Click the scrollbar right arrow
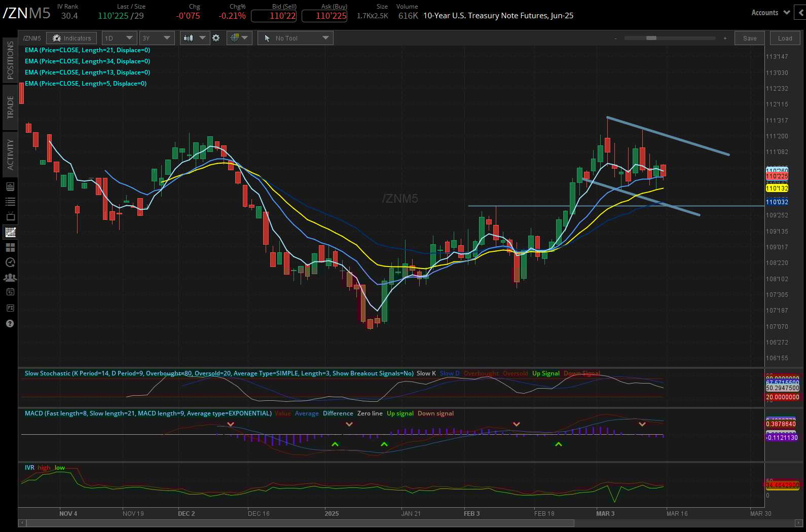 (798, 523)
